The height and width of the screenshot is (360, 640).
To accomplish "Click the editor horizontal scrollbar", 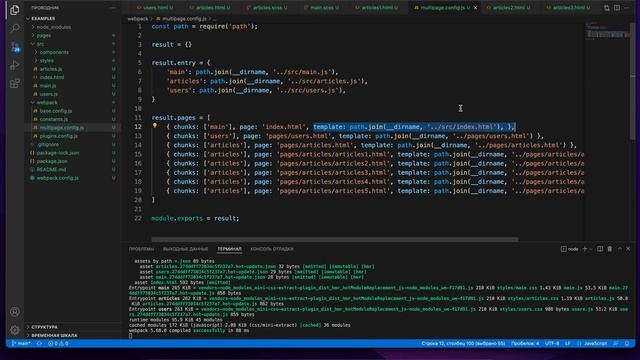I will [x=335, y=240].
